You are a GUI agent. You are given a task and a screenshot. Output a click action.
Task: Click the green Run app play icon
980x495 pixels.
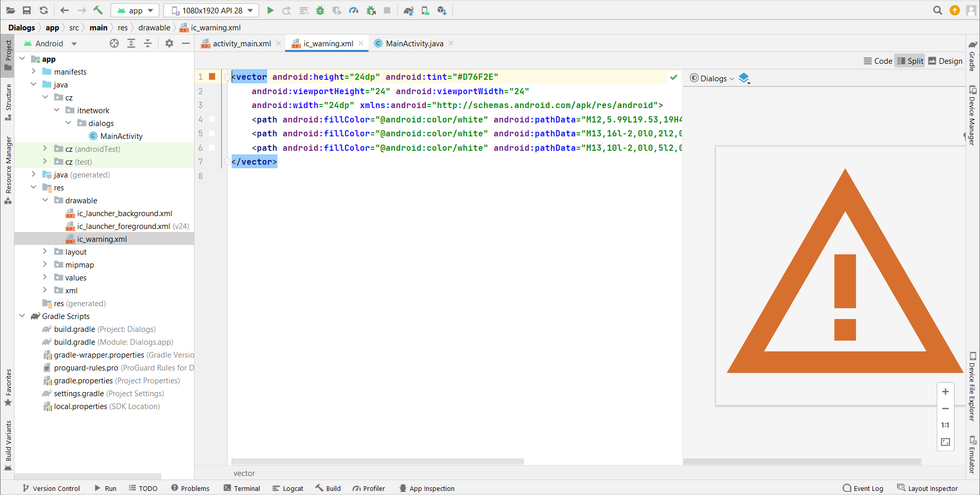point(270,10)
